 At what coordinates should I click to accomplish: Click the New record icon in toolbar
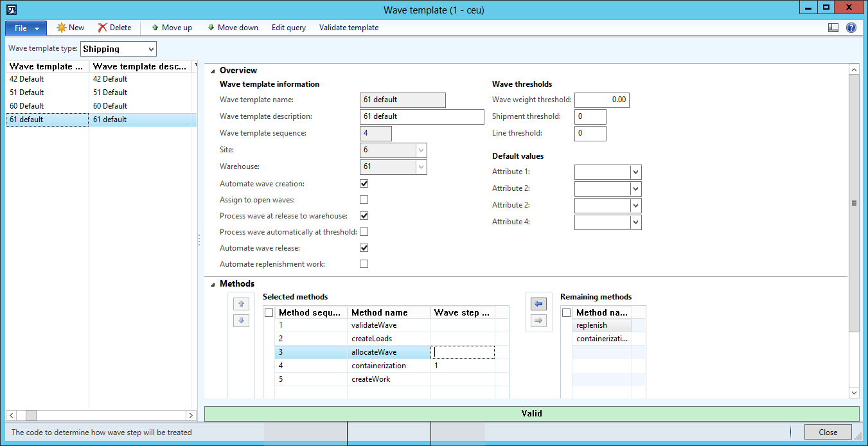(x=62, y=28)
